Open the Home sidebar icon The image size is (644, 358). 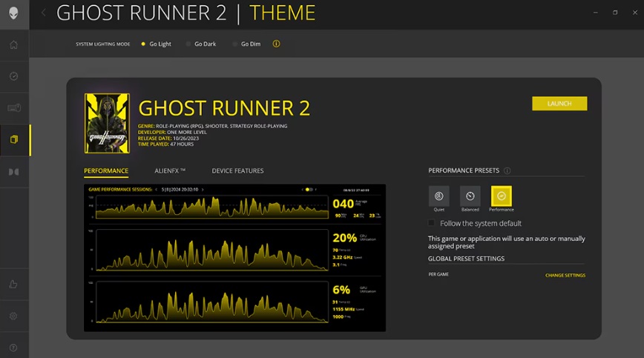[14, 44]
